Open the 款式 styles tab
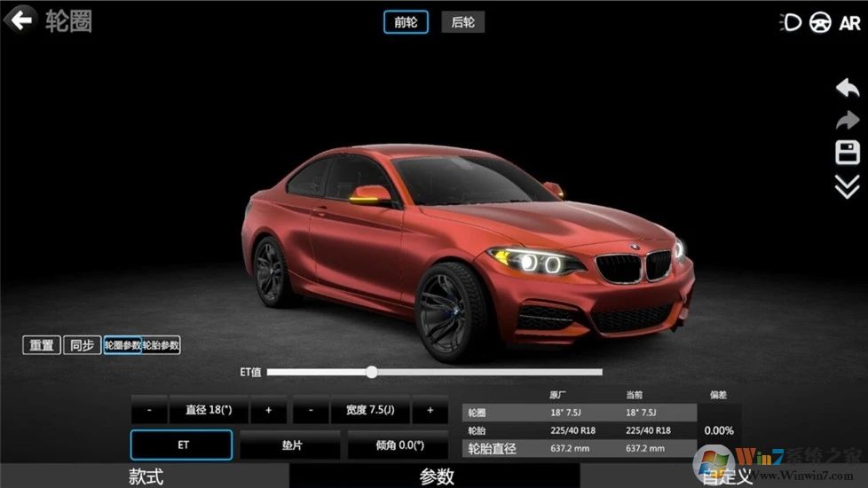The height and width of the screenshot is (488, 868). (145, 476)
